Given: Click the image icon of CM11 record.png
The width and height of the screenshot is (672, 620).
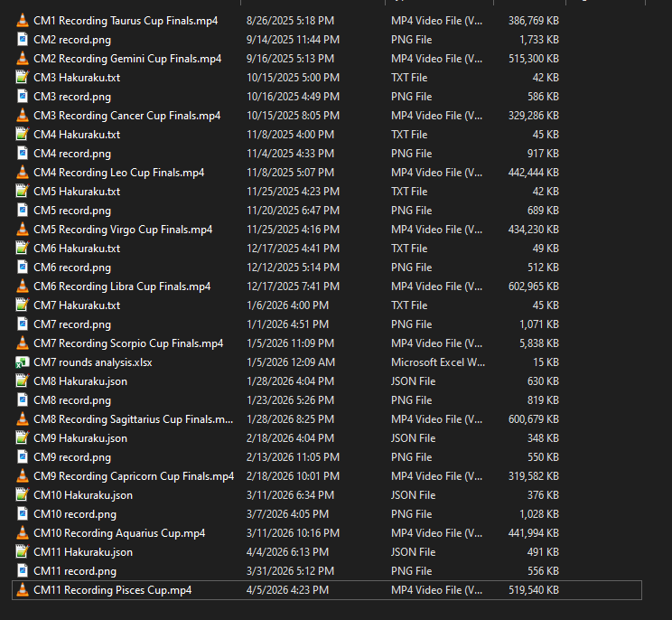Looking at the screenshot, I should (x=23, y=571).
